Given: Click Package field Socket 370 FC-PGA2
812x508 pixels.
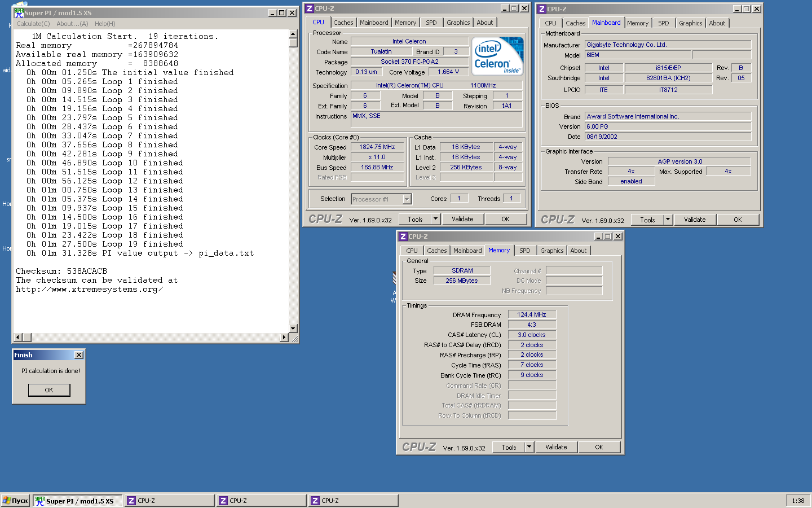Looking at the screenshot, I should coord(409,62).
